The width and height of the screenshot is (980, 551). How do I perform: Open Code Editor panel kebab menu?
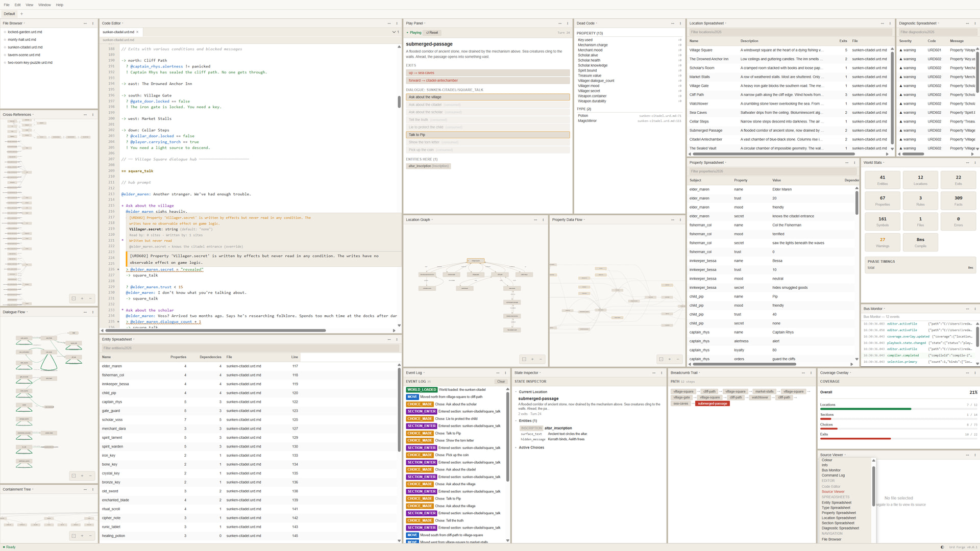[397, 23]
